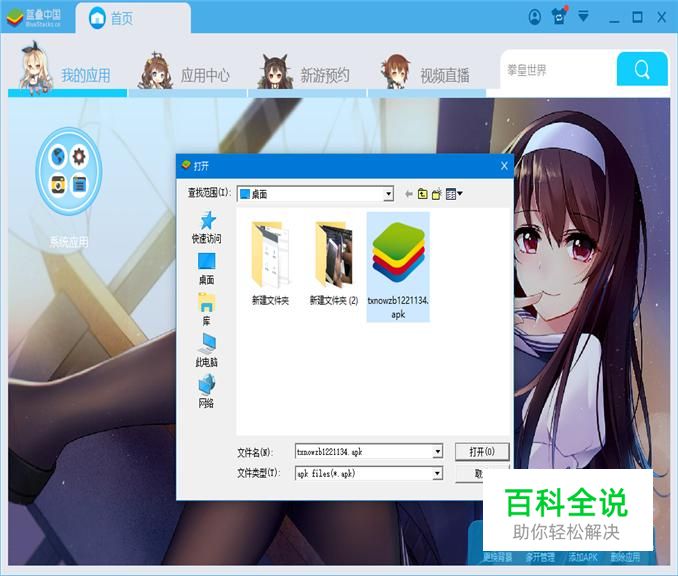This screenshot has height=576, width=678.
Task: Open the view menu icon in dialog toolbar
Action: 454,194
